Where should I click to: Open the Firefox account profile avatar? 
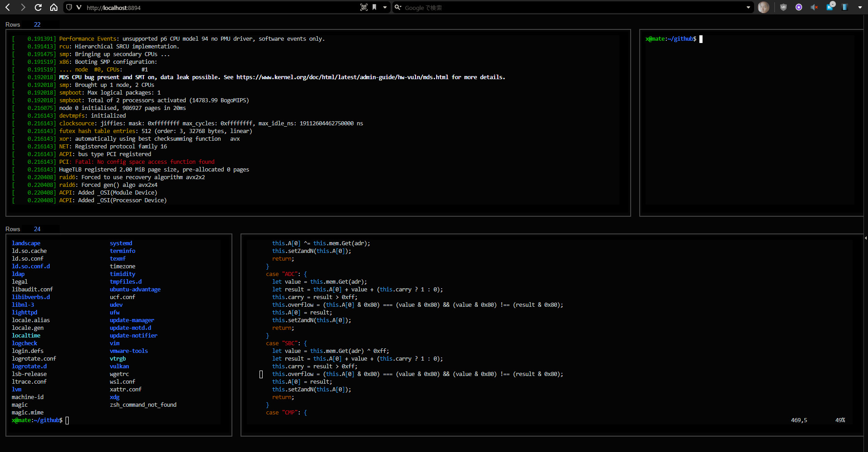pyautogui.click(x=764, y=7)
